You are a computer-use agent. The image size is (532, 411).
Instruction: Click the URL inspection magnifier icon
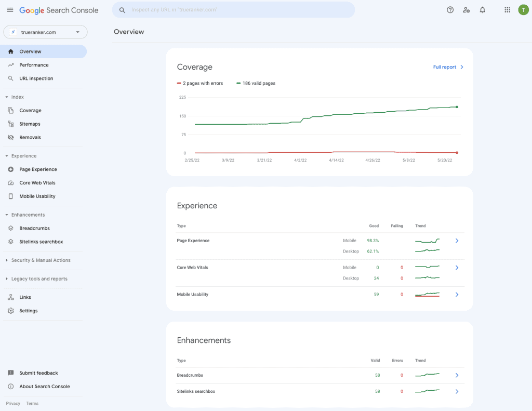(11, 78)
